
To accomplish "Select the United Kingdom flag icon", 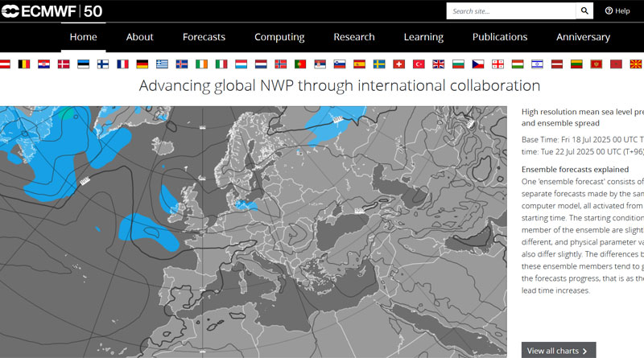I will pyautogui.click(x=438, y=64).
